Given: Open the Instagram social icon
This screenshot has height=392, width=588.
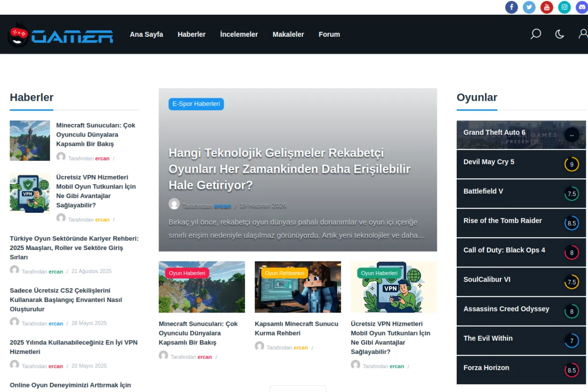Looking at the screenshot, I should (x=565, y=7).
